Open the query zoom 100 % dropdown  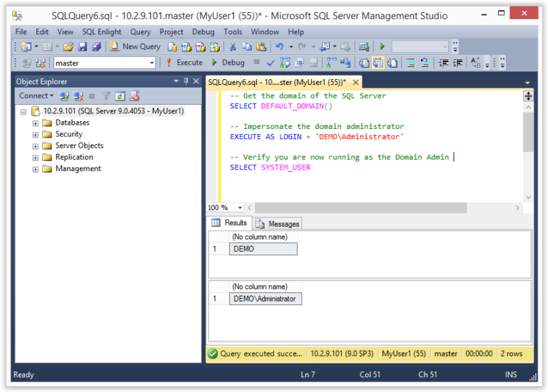tap(240, 207)
